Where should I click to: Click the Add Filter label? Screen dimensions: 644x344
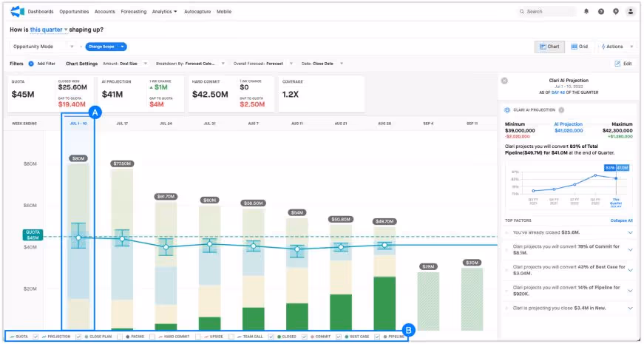tap(46, 64)
